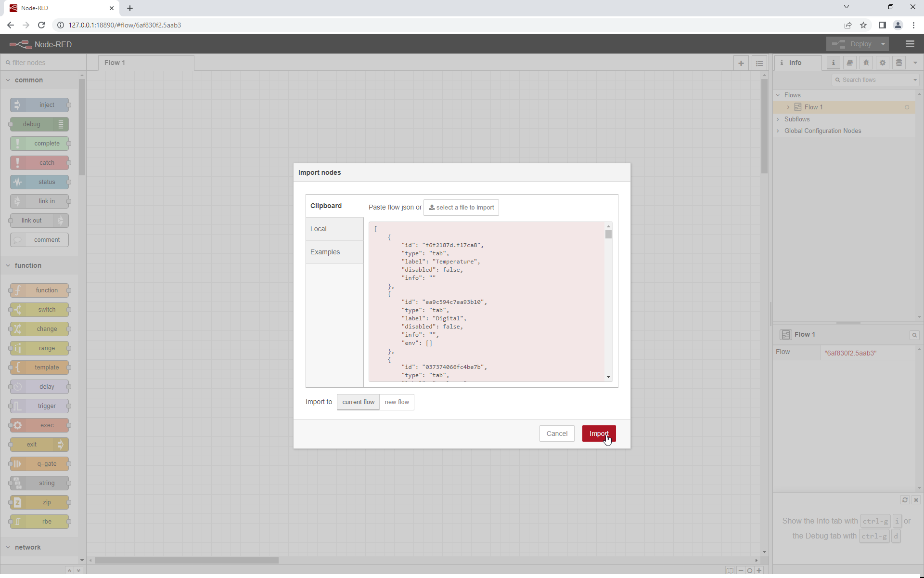Select the string node in palette
The width and height of the screenshot is (924, 578).
(39, 483)
